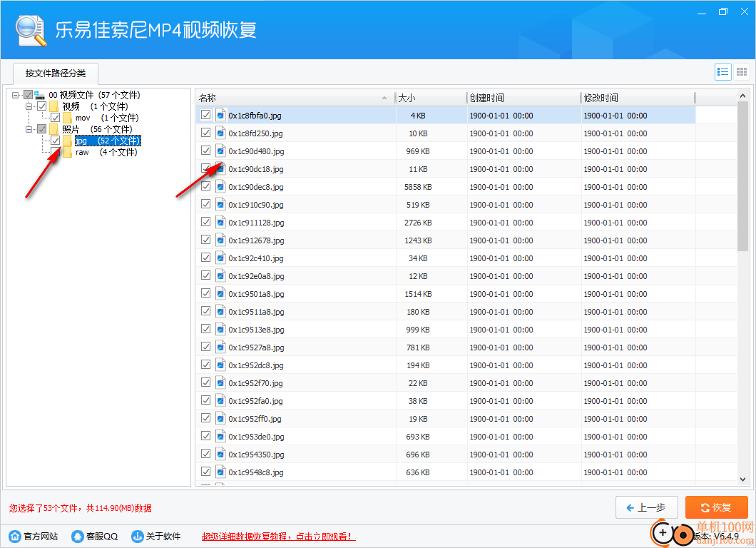The width and height of the screenshot is (756, 548).
Task: Select the 0x1c952f70.jpg file name
Action: (x=255, y=383)
